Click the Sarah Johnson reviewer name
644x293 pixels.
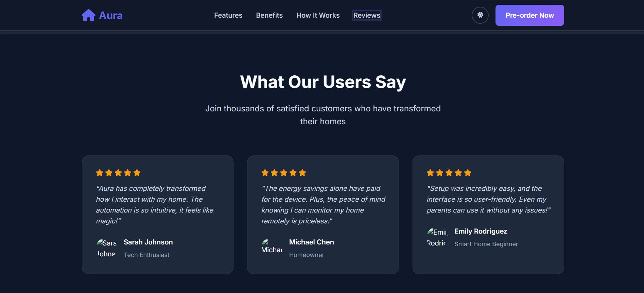[148, 242]
